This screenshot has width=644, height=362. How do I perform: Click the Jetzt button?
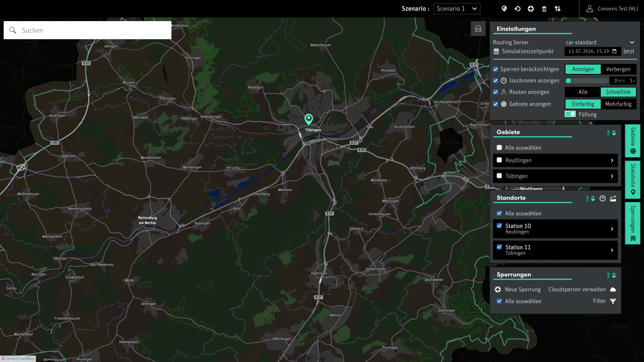point(629,51)
